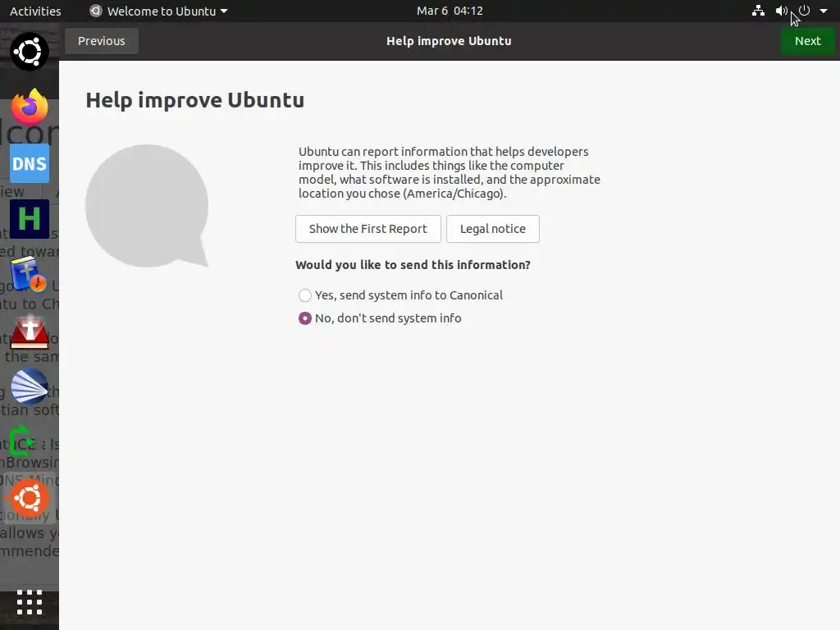Screen dimensions: 840x630
Task: Open the Activities overview
Action: coord(35,11)
